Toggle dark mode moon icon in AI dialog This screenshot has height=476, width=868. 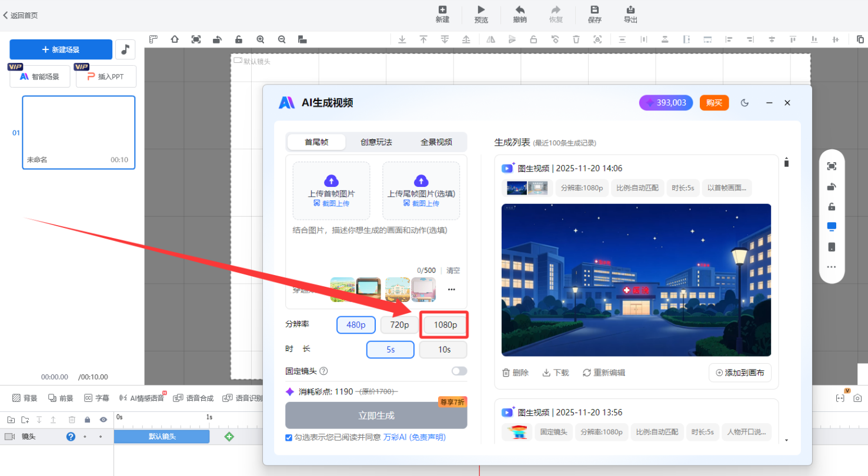(745, 103)
